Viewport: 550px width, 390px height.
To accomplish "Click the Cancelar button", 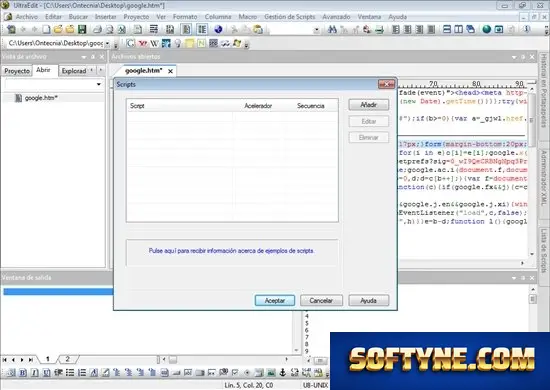I will 321,301.
